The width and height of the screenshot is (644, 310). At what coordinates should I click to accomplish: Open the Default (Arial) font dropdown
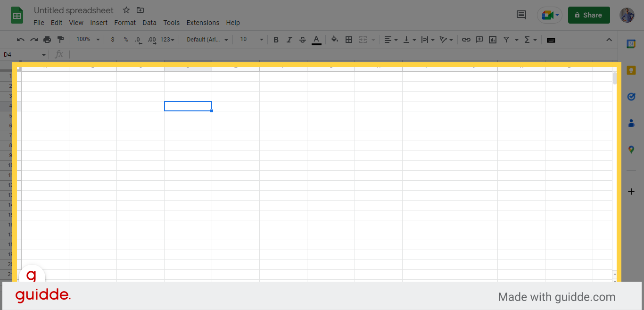[x=207, y=40]
